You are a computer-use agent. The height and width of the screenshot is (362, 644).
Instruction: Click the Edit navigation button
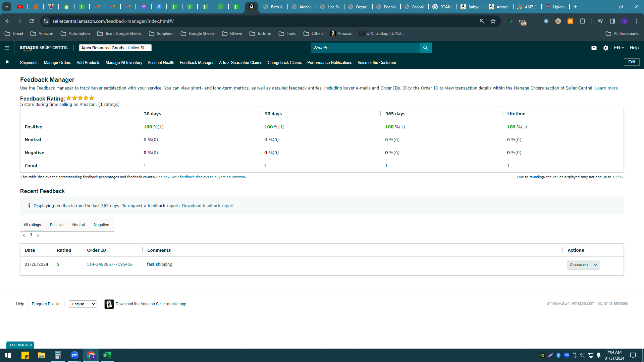pos(632,62)
